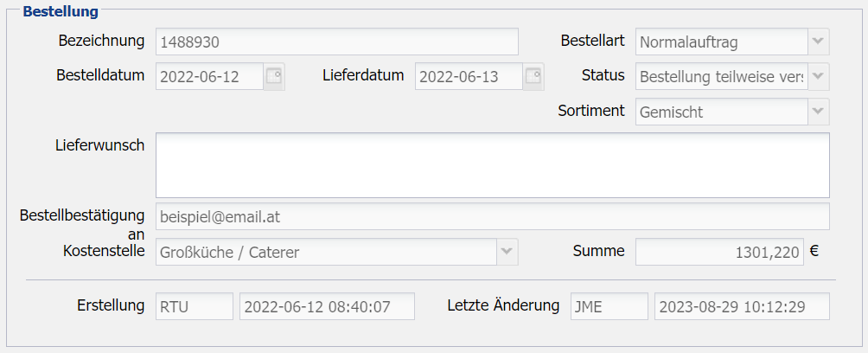
Task: Expand the Bestellart dropdown arrow
Action: tap(818, 42)
